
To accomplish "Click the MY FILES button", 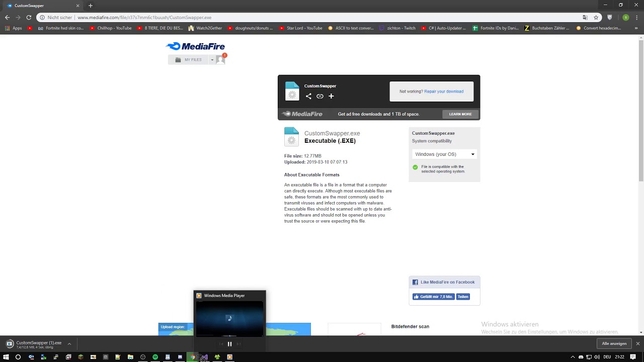I will [189, 60].
